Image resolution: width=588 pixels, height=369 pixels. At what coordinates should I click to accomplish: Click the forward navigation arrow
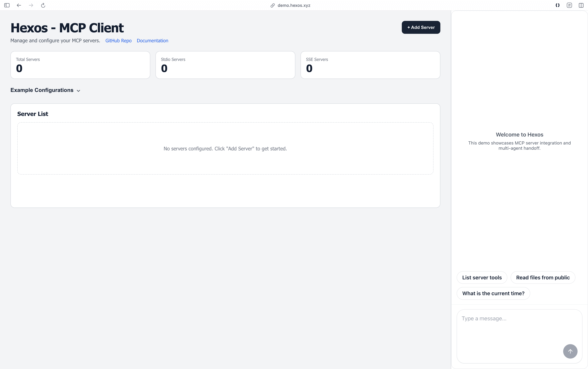click(31, 5)
